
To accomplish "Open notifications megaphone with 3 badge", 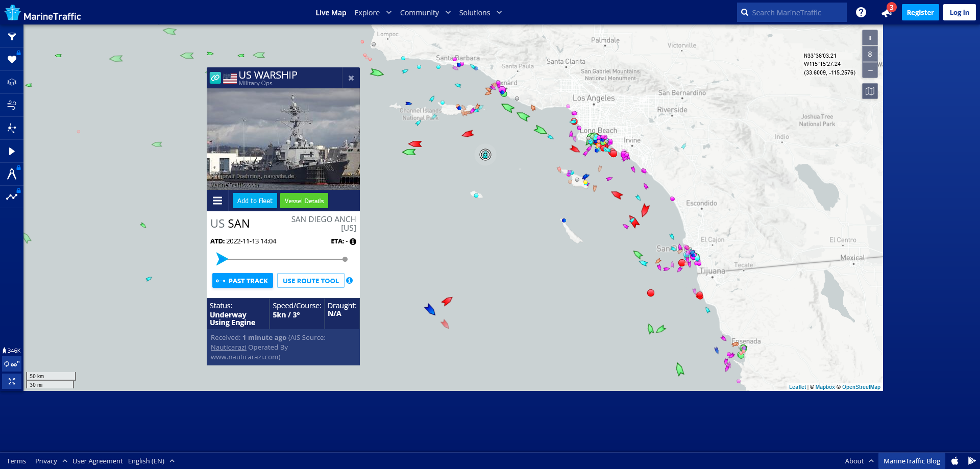I will 887,13.
